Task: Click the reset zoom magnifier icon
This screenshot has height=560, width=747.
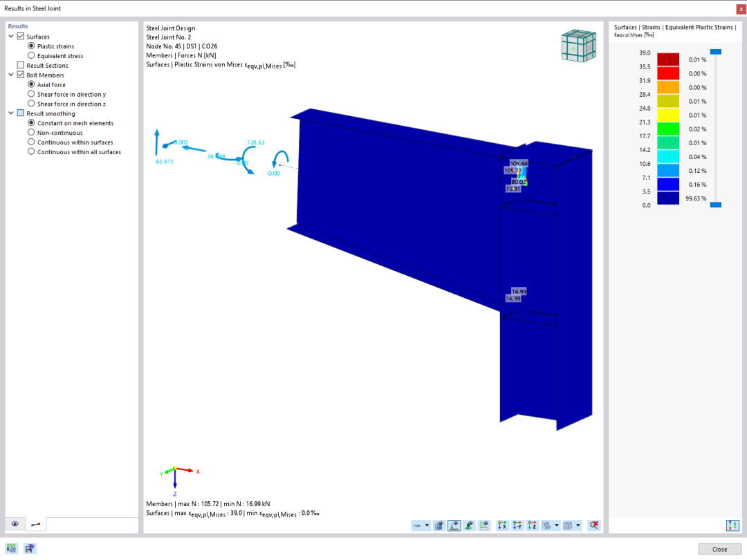Action: coord(593,525)
